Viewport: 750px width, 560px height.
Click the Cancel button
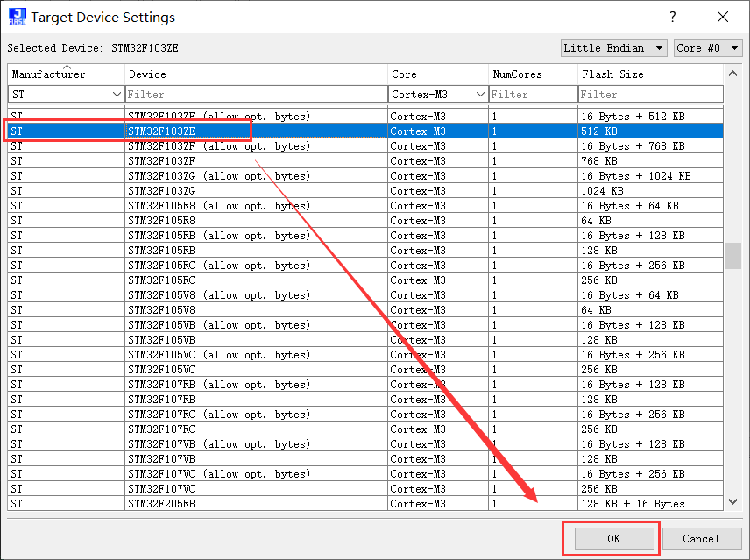[701, 538]
